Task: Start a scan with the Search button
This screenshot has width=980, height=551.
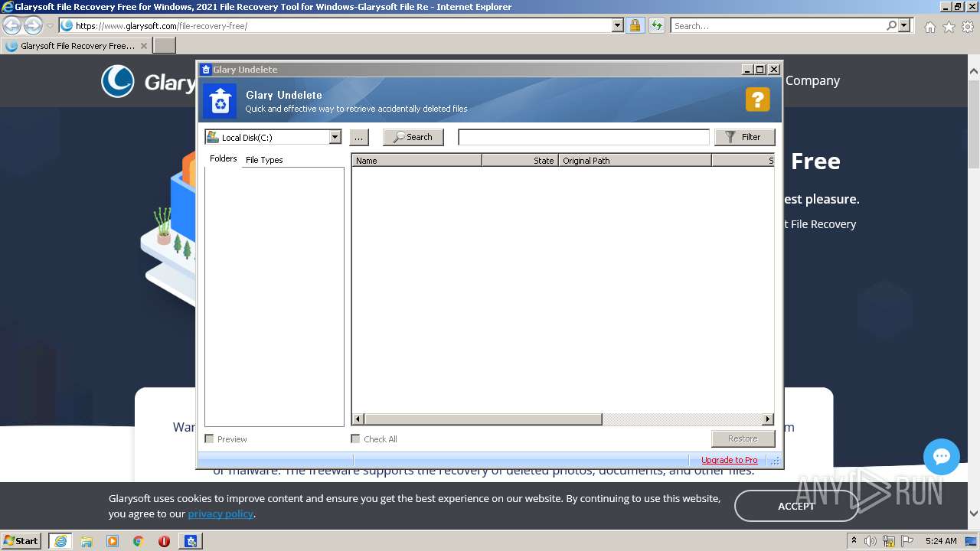Action: click(413, 137)
